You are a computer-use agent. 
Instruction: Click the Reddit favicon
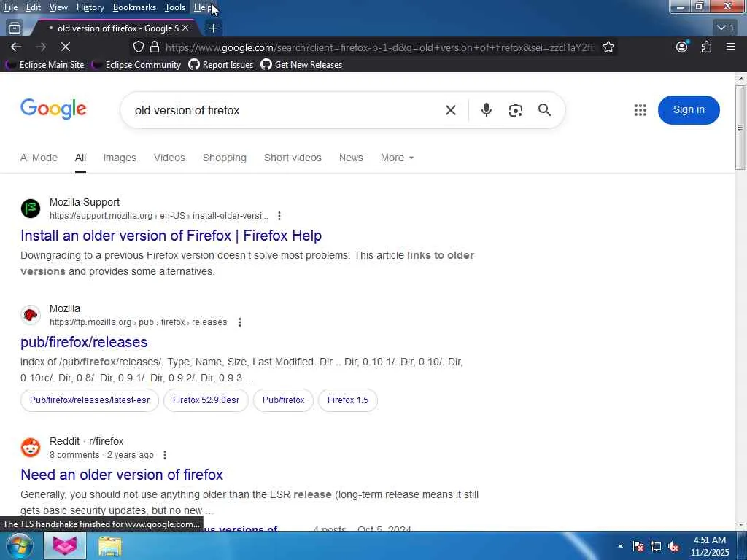coord(31,448)
